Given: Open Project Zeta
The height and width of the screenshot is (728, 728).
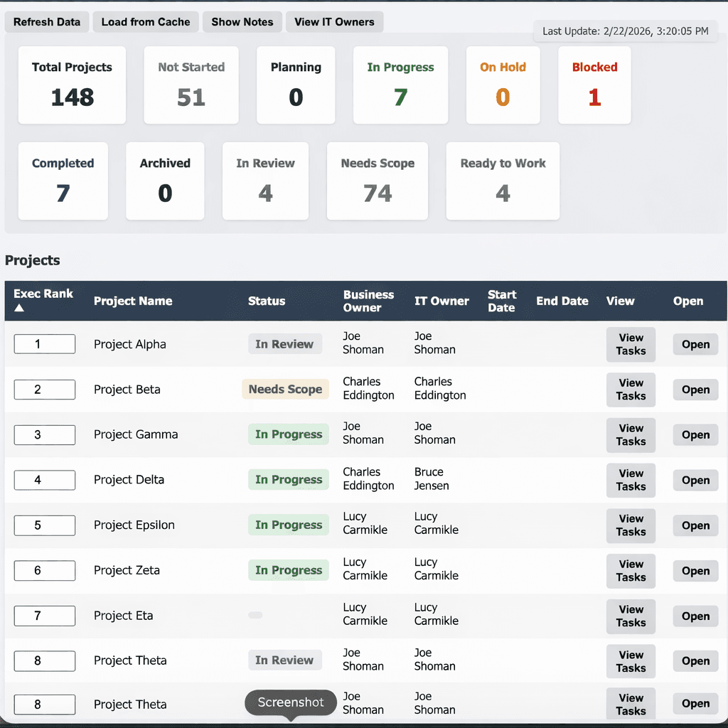Looking at the screenshot, I should pos(695,571).
